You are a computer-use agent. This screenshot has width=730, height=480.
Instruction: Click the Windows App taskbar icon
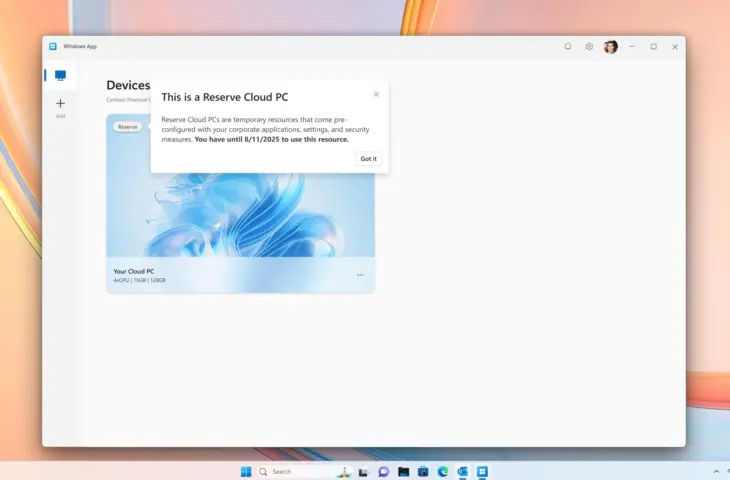482,472
